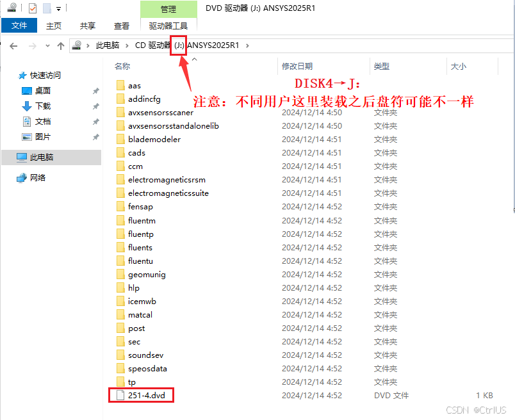
Task: Click the pin icon beside 图片
Action: point(95,137)
